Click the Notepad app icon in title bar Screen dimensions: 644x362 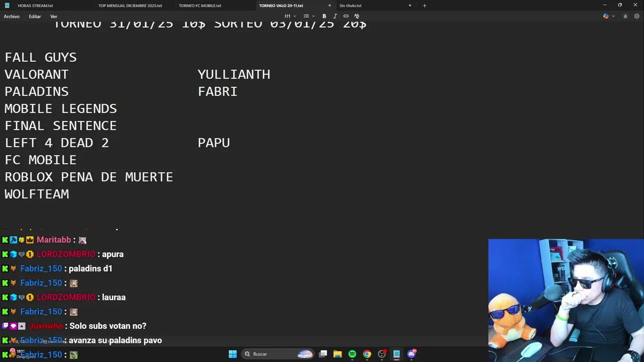coord(7,6)
